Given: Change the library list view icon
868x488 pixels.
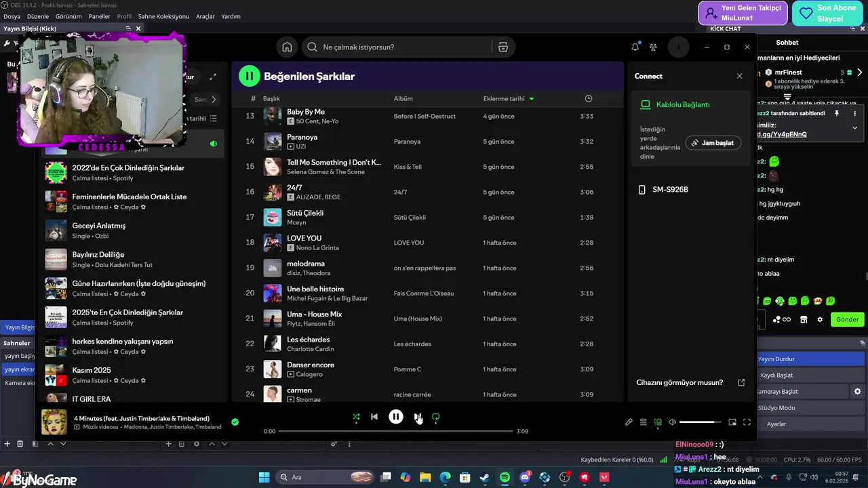Looking at the screenshot, I should coord(213,119).
